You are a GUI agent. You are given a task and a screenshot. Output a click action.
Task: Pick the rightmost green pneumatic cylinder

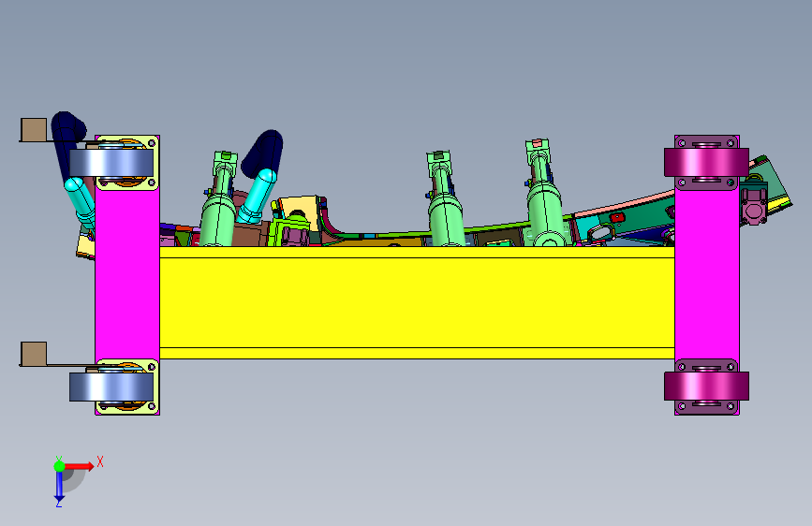pos(545,193)
